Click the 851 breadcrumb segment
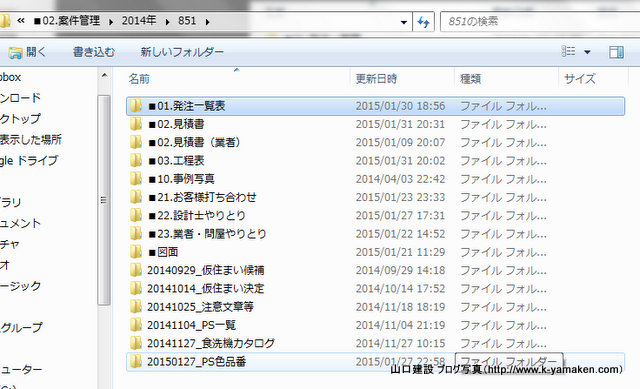This screenshot has width=640, height=389. (x=187, y=21)
